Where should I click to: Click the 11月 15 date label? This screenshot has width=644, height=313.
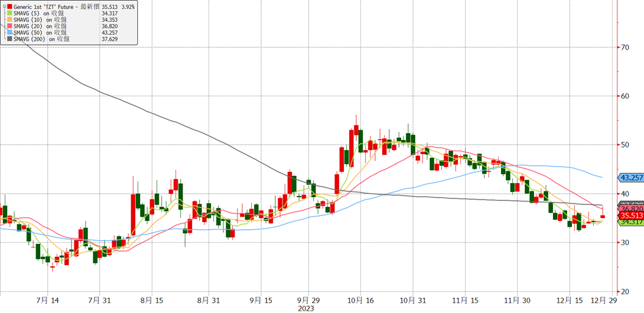click(x=465, y=301)
